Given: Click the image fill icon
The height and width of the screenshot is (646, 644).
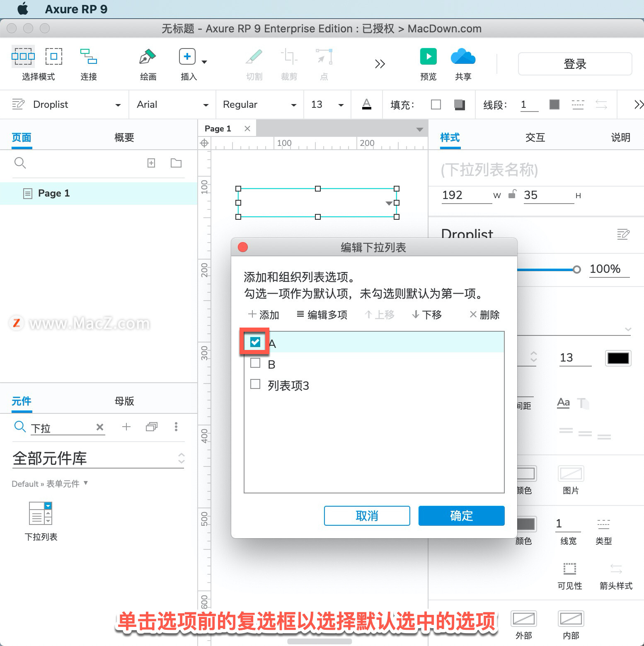Looking at the screenshot, I should [571, 474].
